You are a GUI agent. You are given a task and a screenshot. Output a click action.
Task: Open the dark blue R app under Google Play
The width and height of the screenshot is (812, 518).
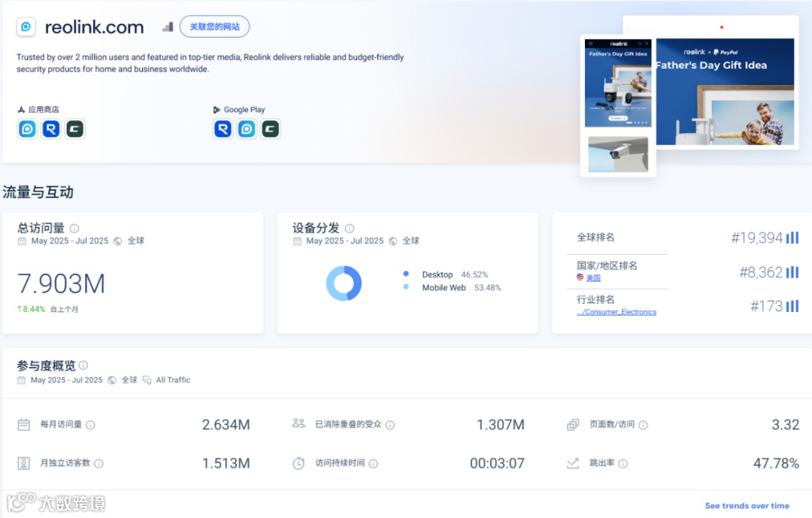223,129
